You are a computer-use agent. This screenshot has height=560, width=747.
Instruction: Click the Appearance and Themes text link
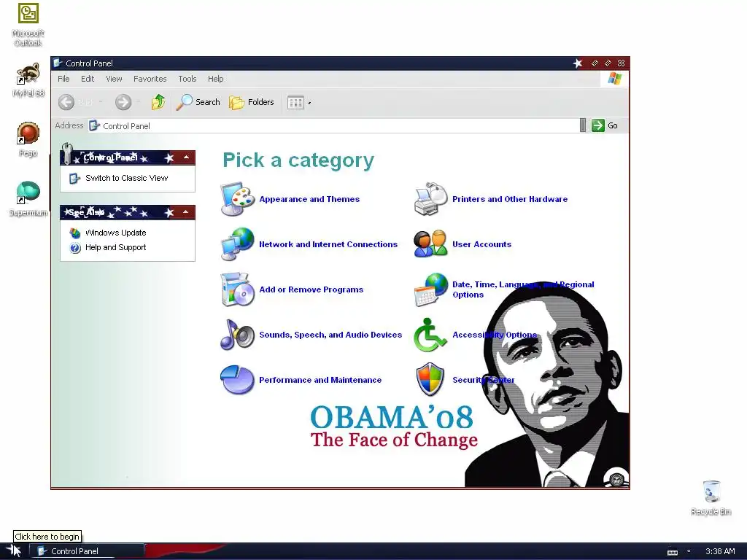[309, 199]
